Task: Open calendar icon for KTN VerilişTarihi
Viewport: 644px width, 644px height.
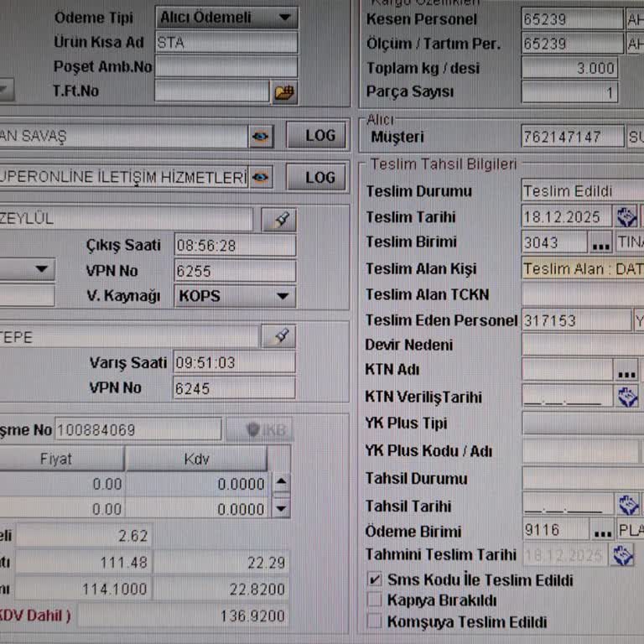Action: pos(626,397)
